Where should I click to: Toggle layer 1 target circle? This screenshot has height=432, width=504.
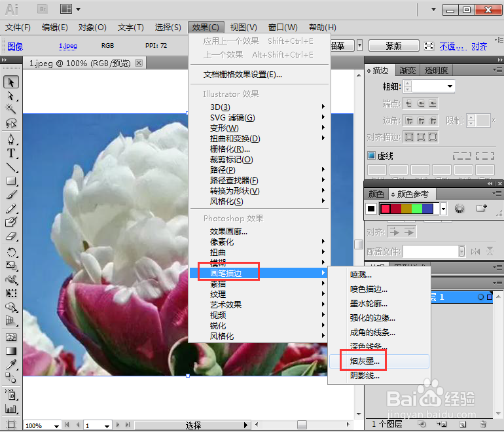[x=480, y=297]
